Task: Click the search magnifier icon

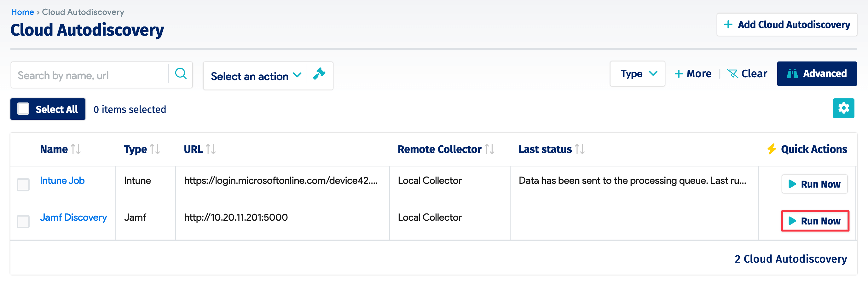Action: [x=181, y=74]
